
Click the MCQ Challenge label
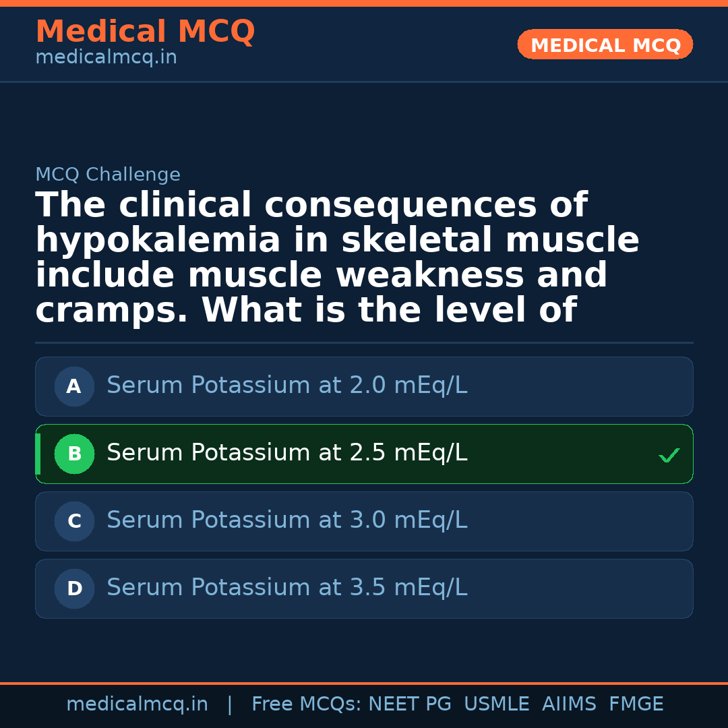click(108, 175)
